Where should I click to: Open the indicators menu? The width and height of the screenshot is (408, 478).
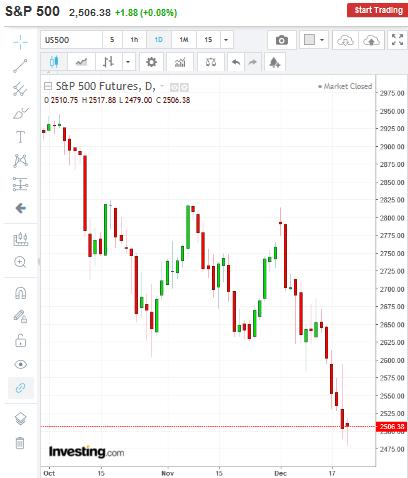180,62
